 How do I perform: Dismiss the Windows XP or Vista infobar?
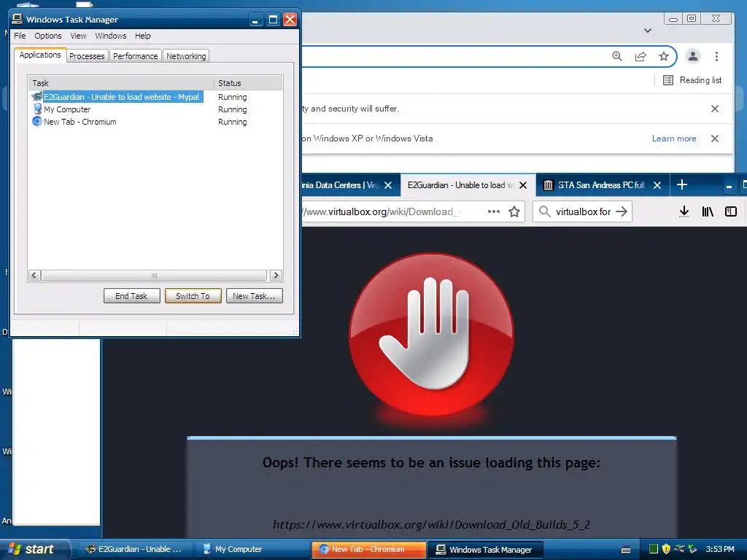click(715, 139)
